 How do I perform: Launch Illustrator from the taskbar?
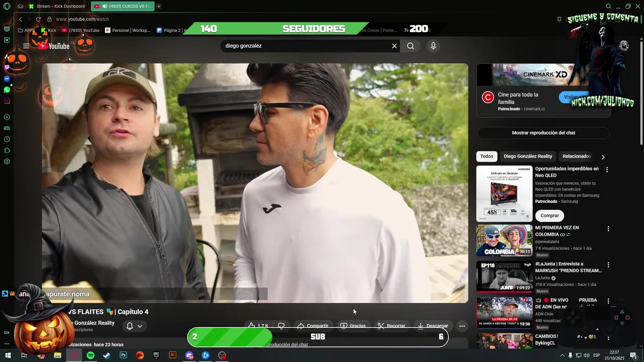pyautogui.click(x=173, y=355)
